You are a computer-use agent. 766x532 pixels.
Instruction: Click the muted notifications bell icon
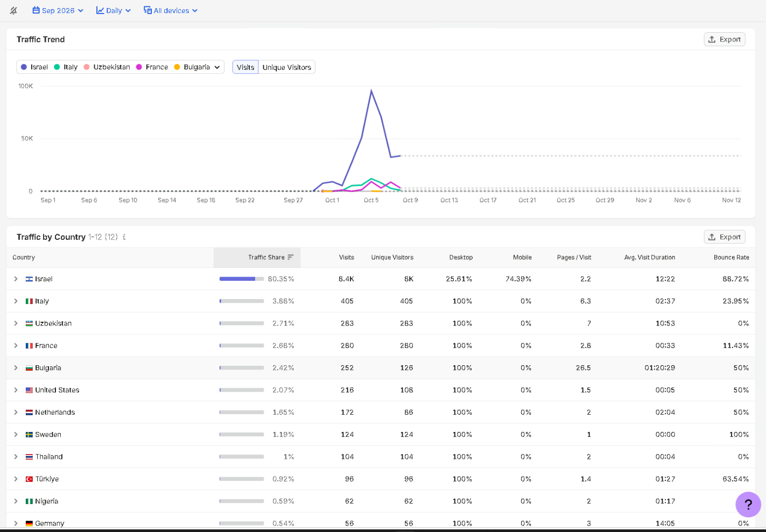pyautogui.click(x=13, y=10)
